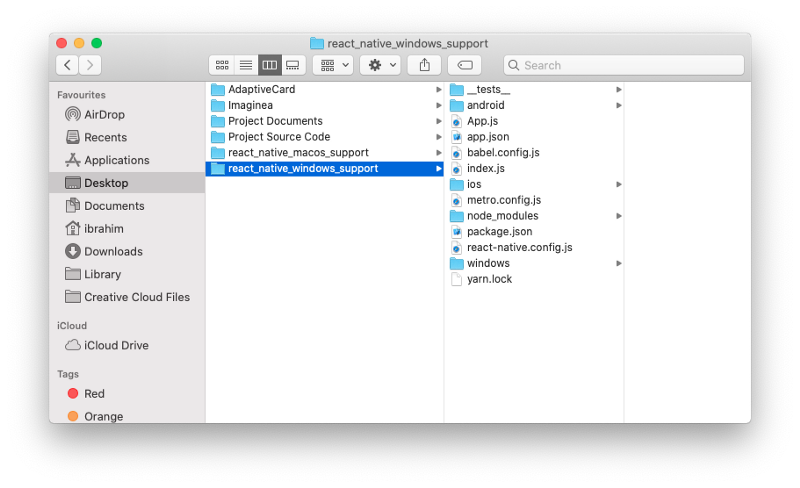
Task: Expand the Project Documents folder arrow
Action: (438, 121)
